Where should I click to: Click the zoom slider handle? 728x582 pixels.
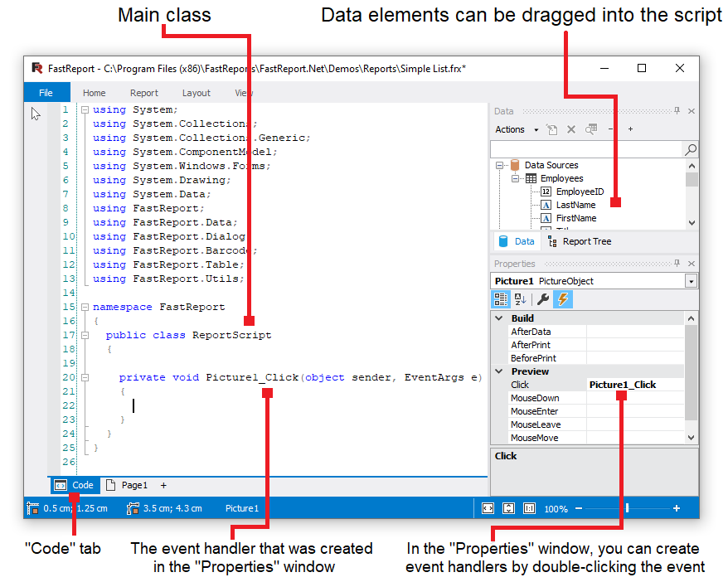click(x=627, y=508)
